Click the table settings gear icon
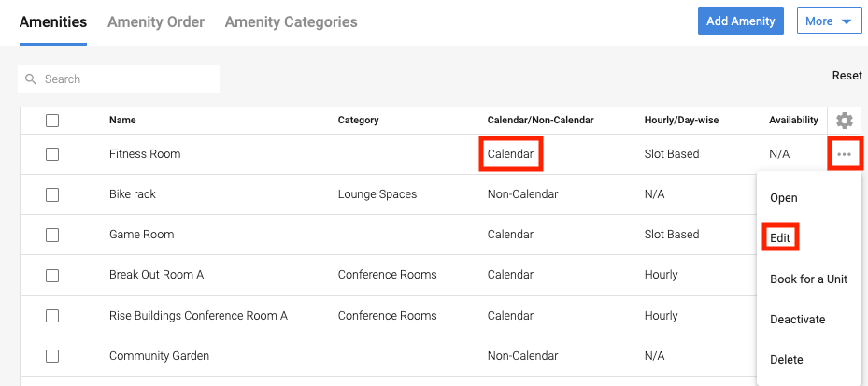 click(x=845, y=121)
